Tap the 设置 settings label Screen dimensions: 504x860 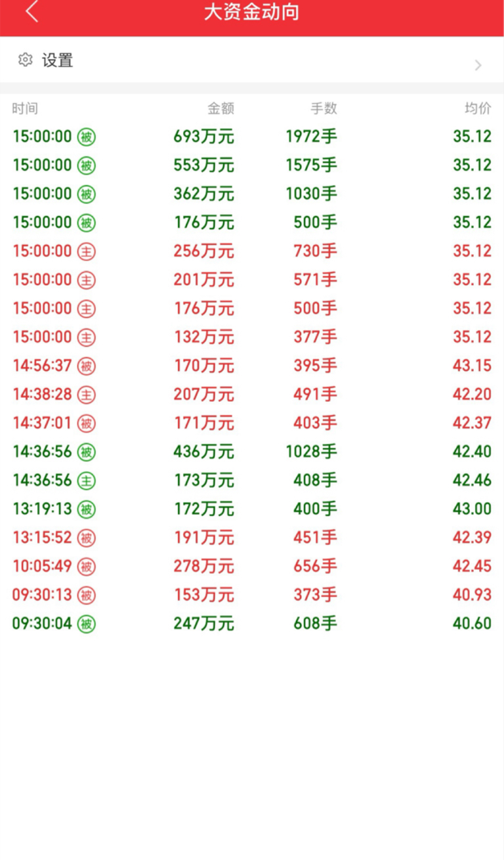click(58, 60)
